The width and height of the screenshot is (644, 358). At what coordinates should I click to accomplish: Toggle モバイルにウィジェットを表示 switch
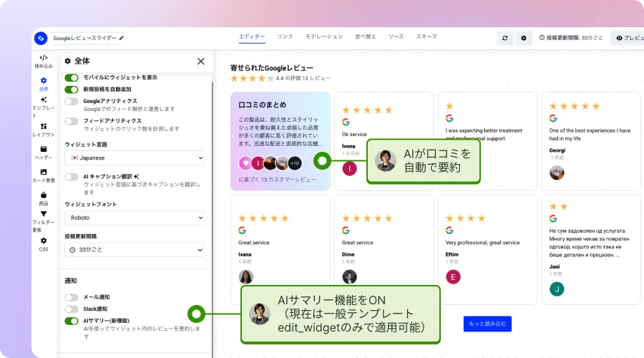tap(72, 77)
